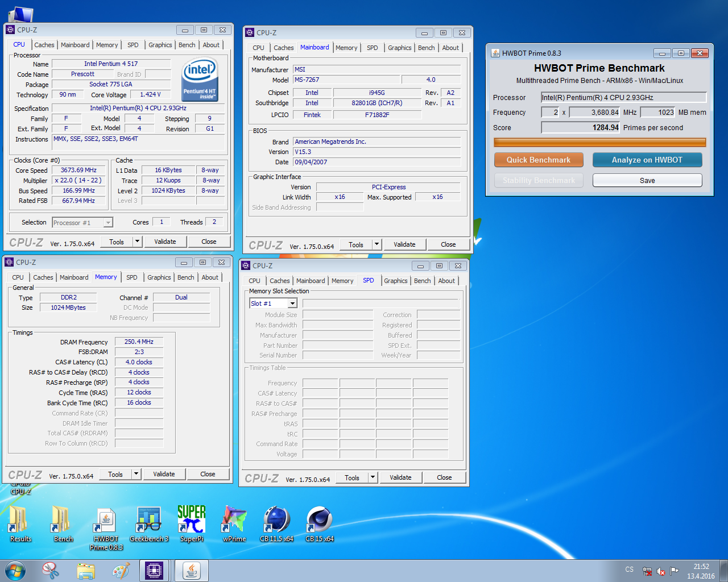Open Graphics tab in CPU-Z Mainboard window
Screen dimensions: 728x582
point(399,48)
